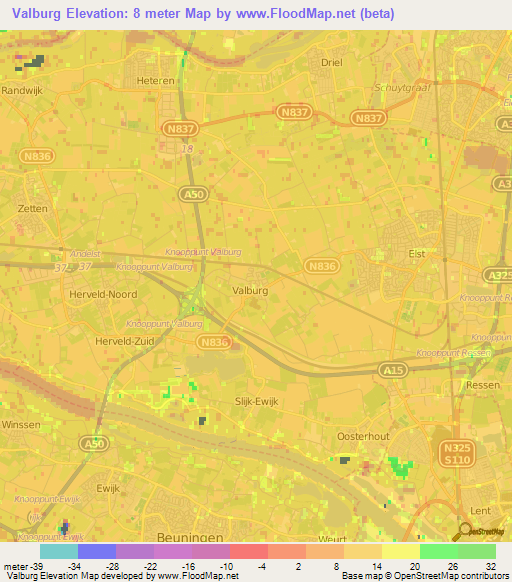The width and height of the screenshot is (512, 582).
Task: Click the Slijk-Ewijk label
Action: 256,401
